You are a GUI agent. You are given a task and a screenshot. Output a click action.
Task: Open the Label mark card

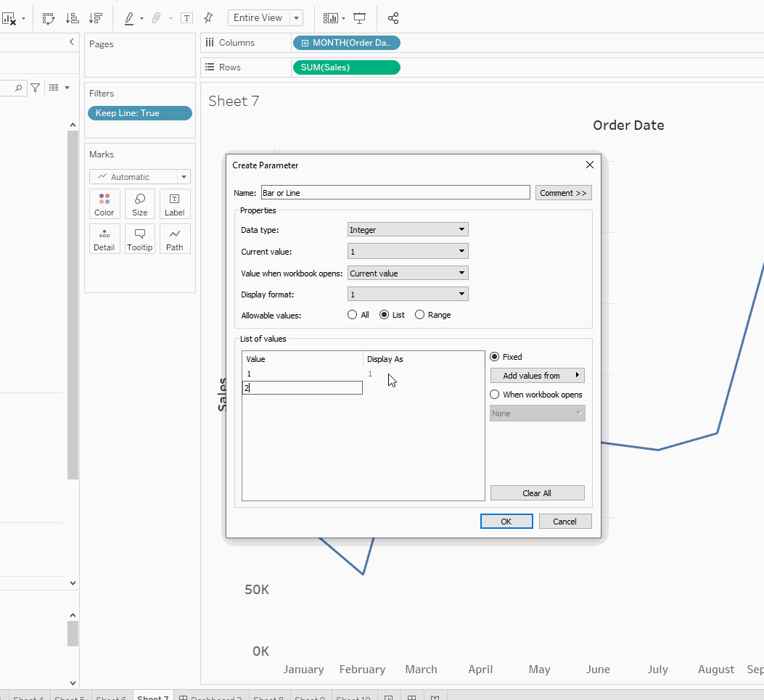pos(174,204)
